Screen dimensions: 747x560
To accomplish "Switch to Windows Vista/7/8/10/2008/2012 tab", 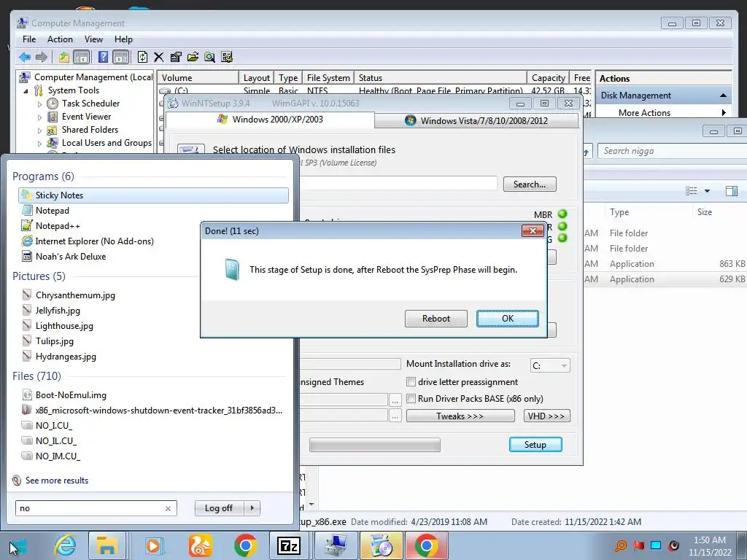I will point(476,121).
